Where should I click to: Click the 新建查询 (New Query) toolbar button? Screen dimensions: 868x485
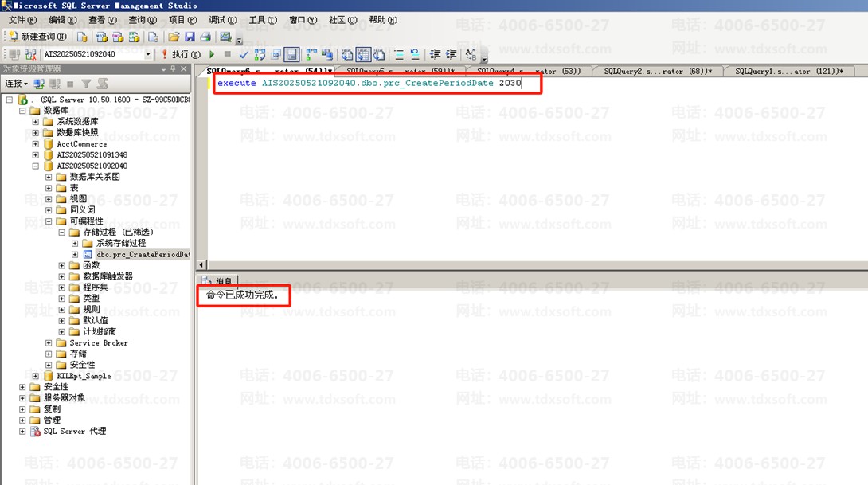pos(37,37)
